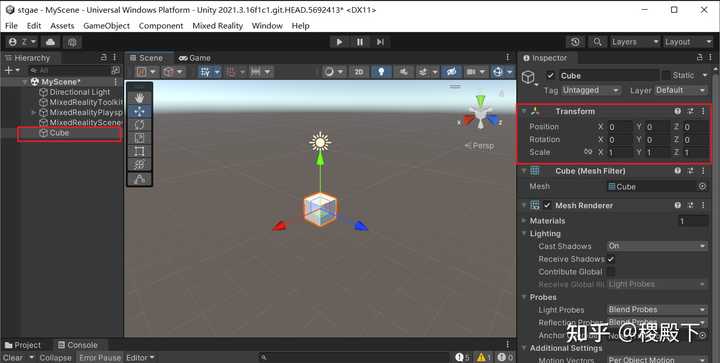720x363 pixels.
Task: Enable the Static checkbox
Action: pyautogui.click(x=665, y=75)
